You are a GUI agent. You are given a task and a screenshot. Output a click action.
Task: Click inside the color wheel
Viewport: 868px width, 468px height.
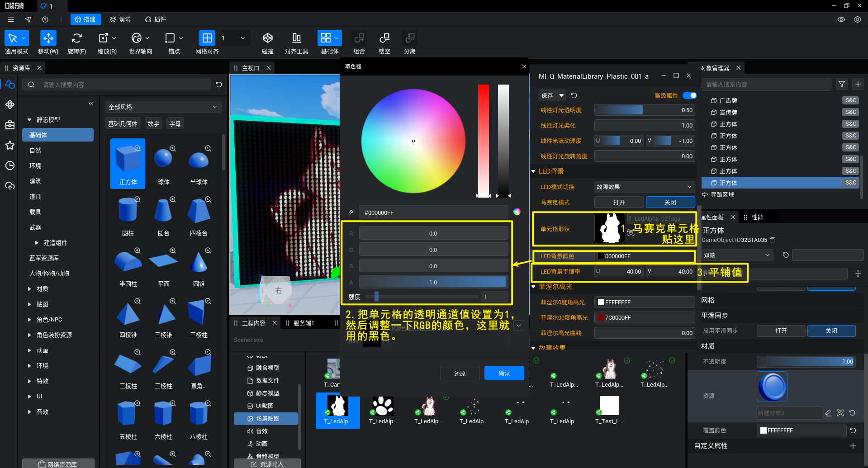coord(413,141)
